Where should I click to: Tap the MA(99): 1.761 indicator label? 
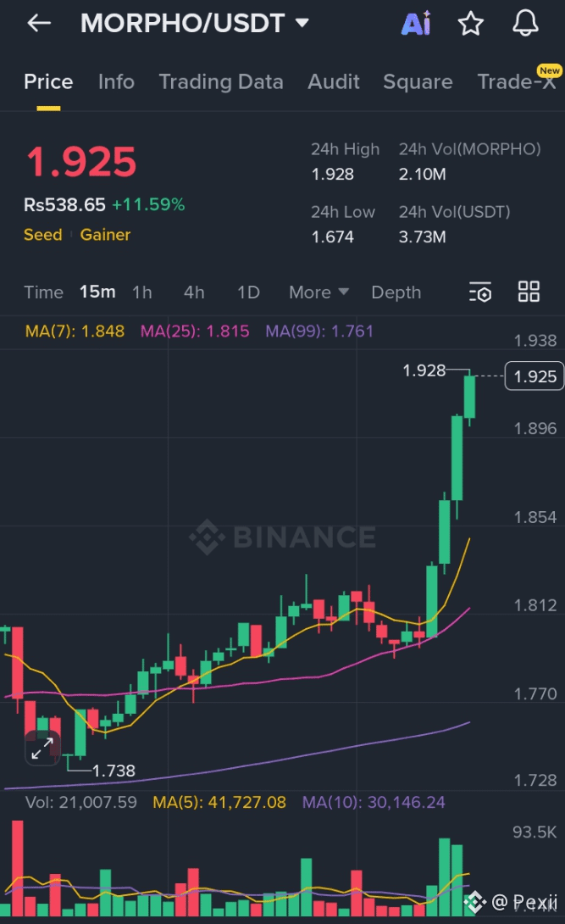tap(319, 331)
